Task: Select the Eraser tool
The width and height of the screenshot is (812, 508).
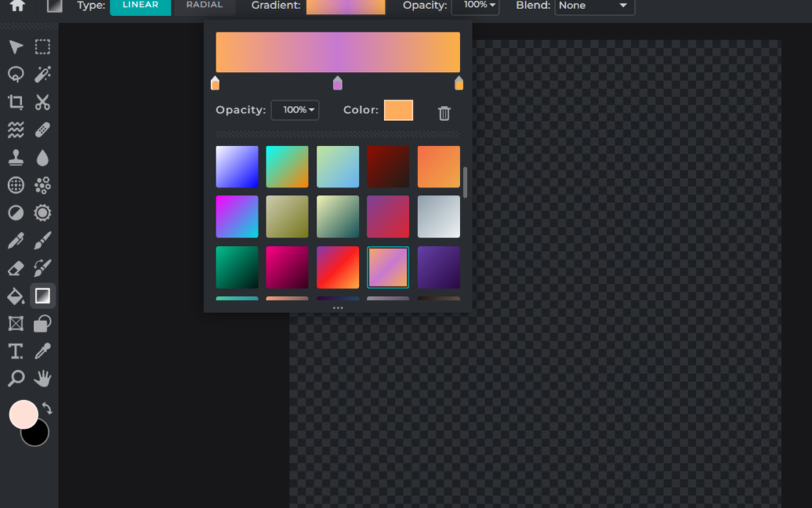Action: coord(16,268)
